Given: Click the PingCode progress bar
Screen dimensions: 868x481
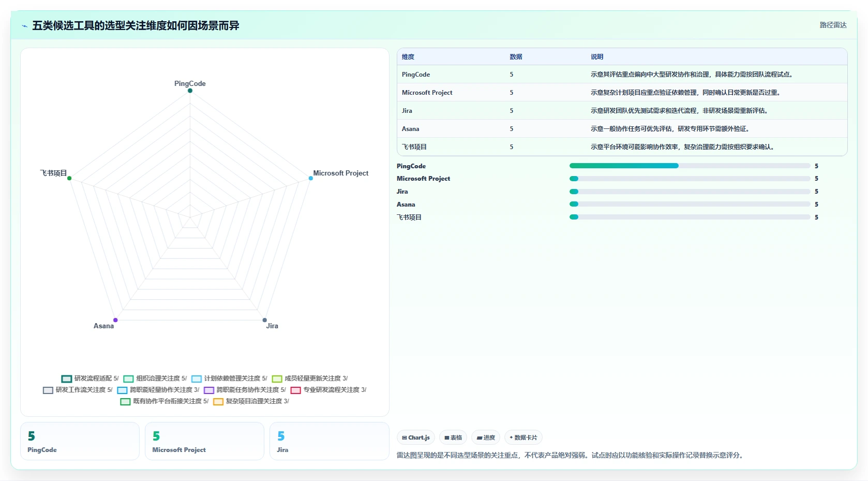Looking at the screenshot, I should tap(690, 166).
